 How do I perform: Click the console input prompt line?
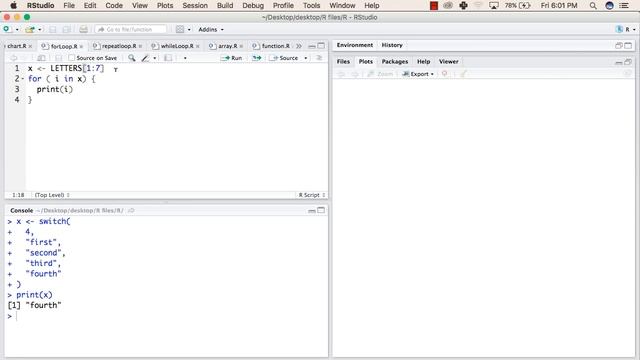click(167, 316)
